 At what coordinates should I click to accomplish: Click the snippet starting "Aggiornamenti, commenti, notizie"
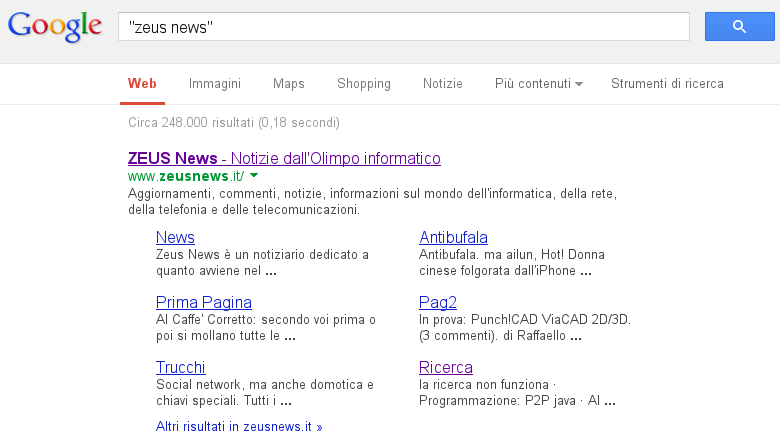373,202
